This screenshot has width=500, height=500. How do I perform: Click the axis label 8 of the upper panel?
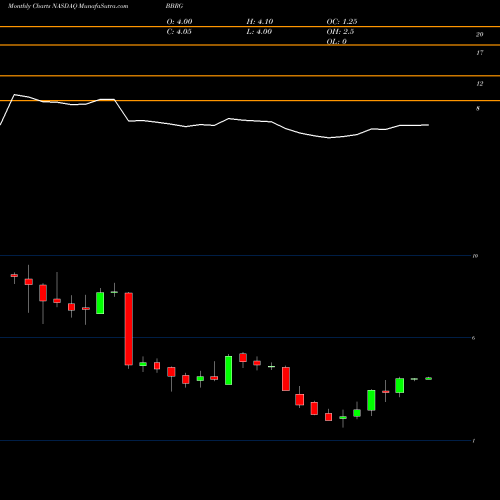(478, 108)
